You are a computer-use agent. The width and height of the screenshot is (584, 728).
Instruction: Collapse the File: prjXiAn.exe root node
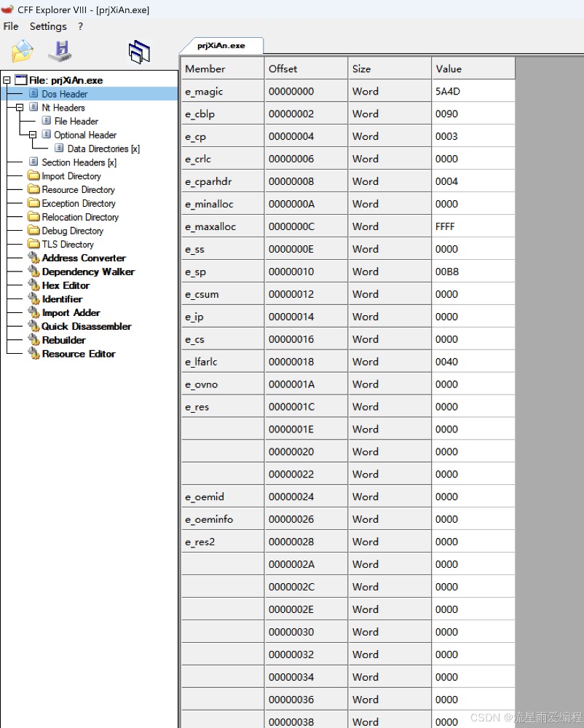point(7,80)
